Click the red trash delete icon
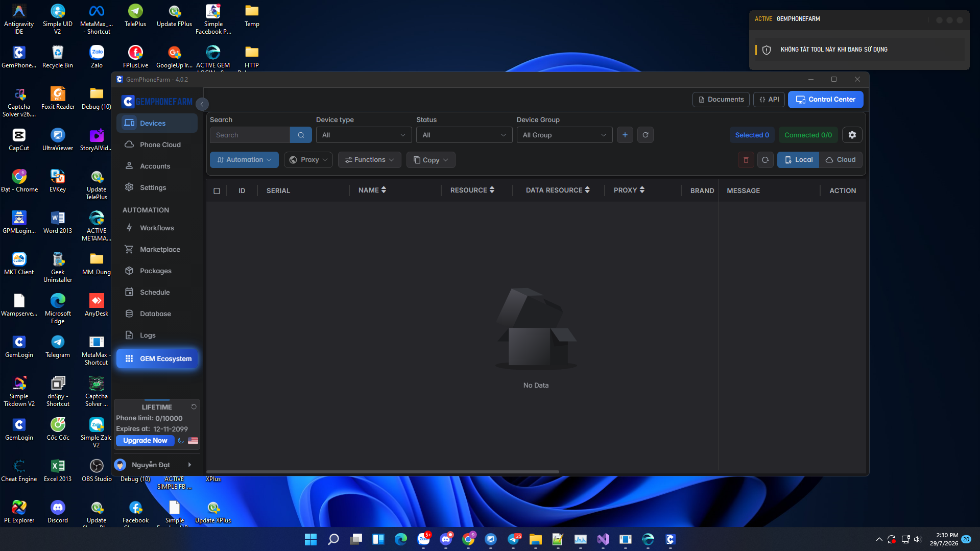This screenshot has height=551, width=980. point(746,160)
